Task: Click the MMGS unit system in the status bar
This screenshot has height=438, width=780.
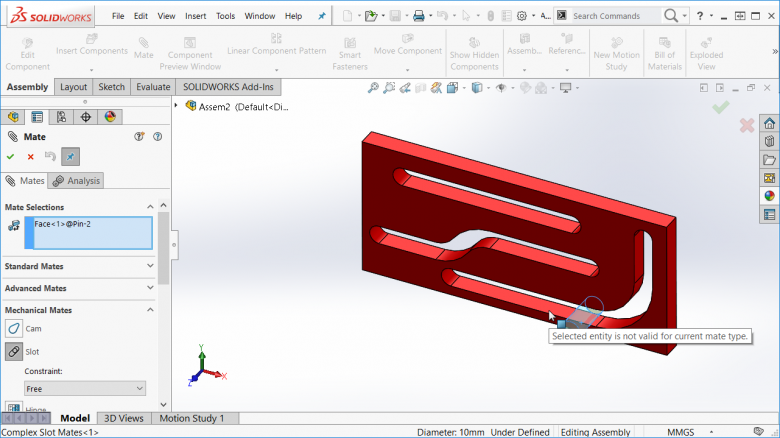Action: coord(681,432)
